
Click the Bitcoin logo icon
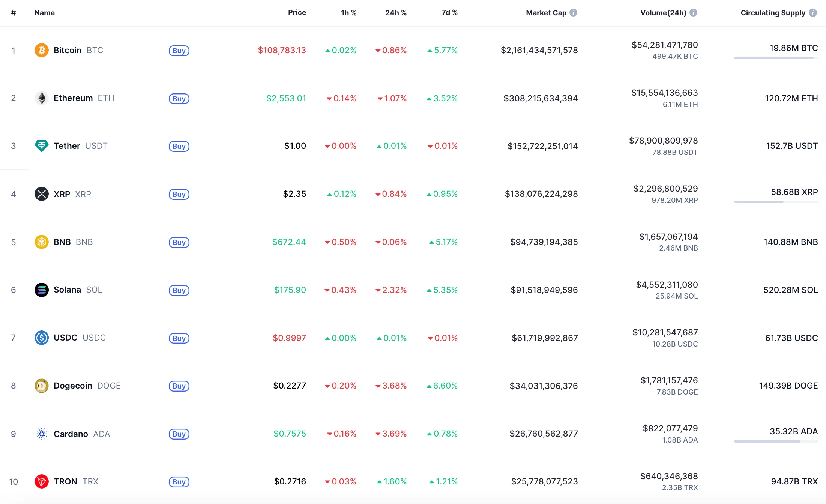42,50
